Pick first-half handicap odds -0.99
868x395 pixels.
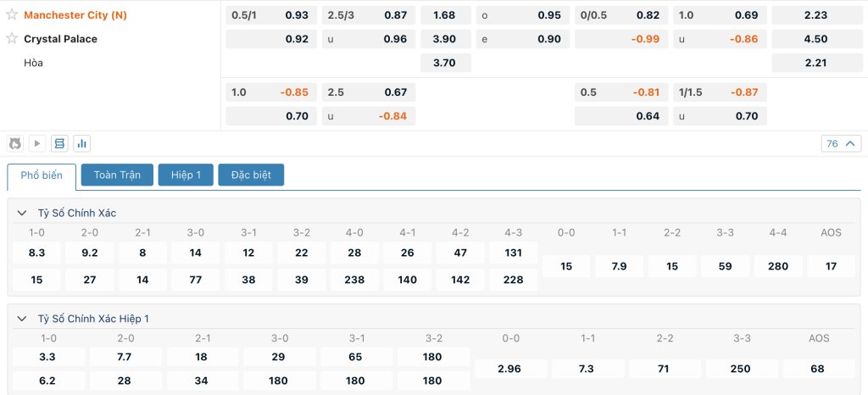click(621, 39)
